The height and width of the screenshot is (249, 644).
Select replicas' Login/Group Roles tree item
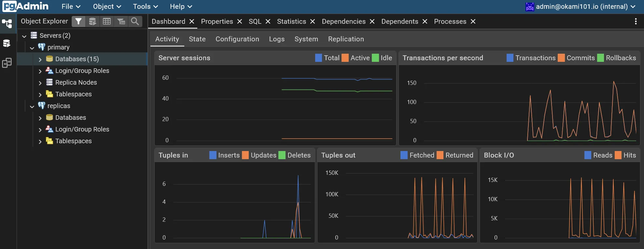pos(82,129)
